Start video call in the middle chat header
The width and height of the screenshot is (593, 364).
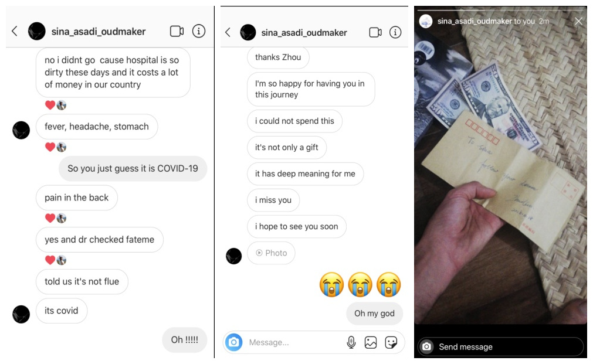click(375, 32)
